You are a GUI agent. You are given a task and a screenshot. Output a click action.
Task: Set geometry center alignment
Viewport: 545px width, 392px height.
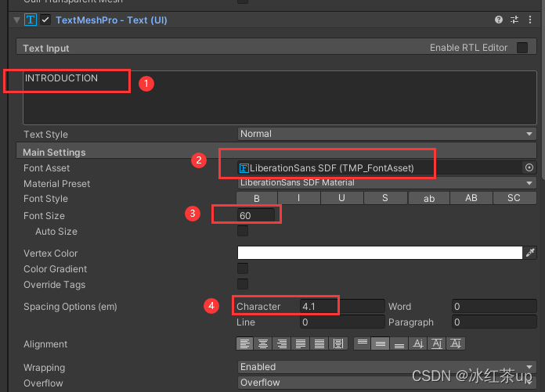[x=338, y=343]
